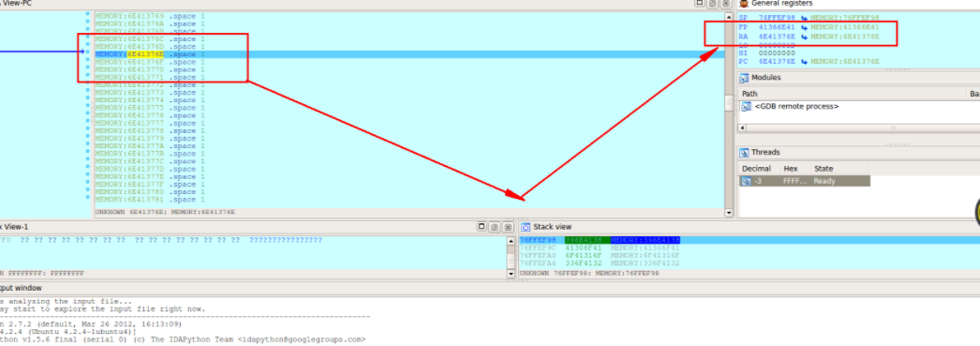The image size is (980, 346).
Task: Sort threads by State column
Action: pyautogui.click(x=840, y=168)
